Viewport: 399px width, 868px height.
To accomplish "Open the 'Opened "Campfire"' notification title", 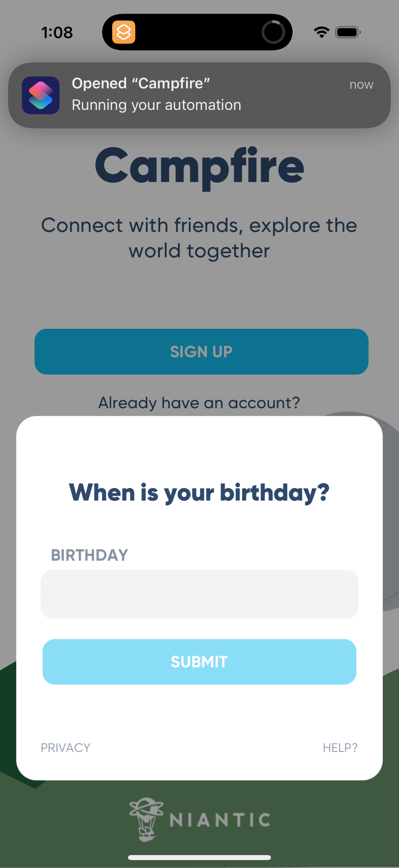I will pyautogui.click(x=141, y=83).
